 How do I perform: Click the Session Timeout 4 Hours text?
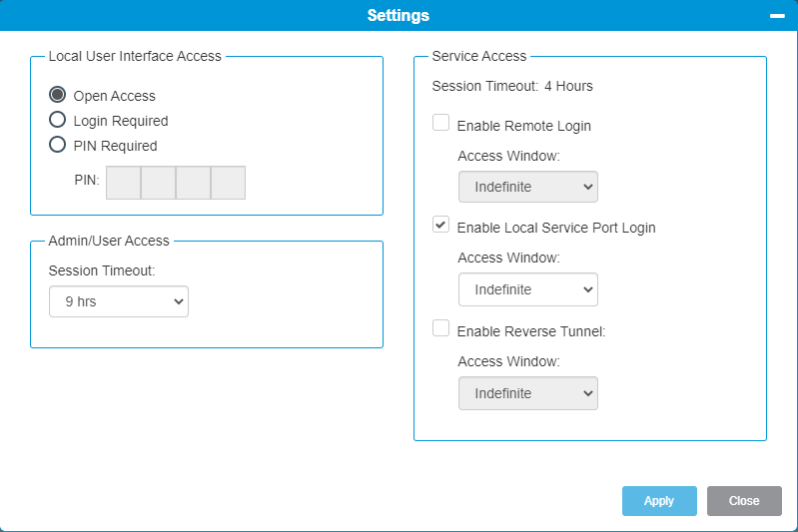[x=512, y=86]
